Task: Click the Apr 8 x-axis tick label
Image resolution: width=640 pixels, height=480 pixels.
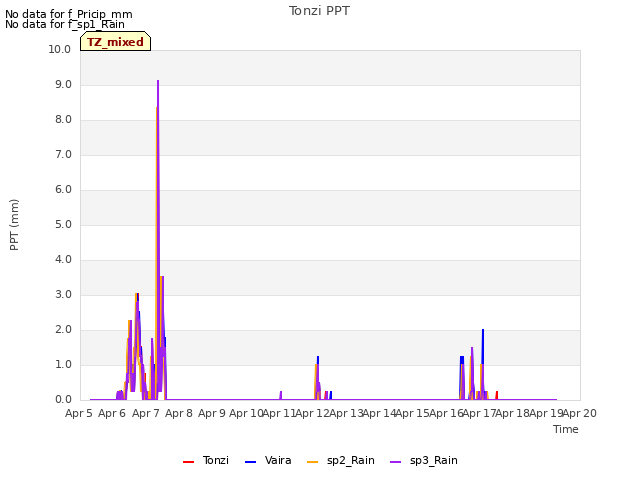Action: coord(179,413)
